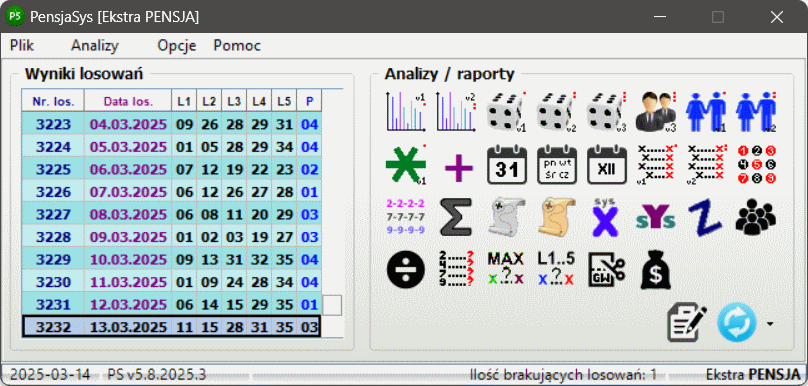Screen dimensions: 808x386
Task: Select date cell 05.03.2025
Action: pos(128,146)
